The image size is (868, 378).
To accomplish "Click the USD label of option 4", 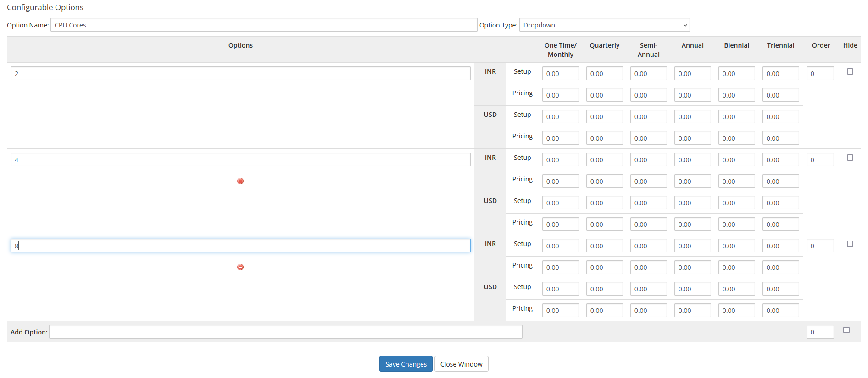I will click(x=490, y=201).
